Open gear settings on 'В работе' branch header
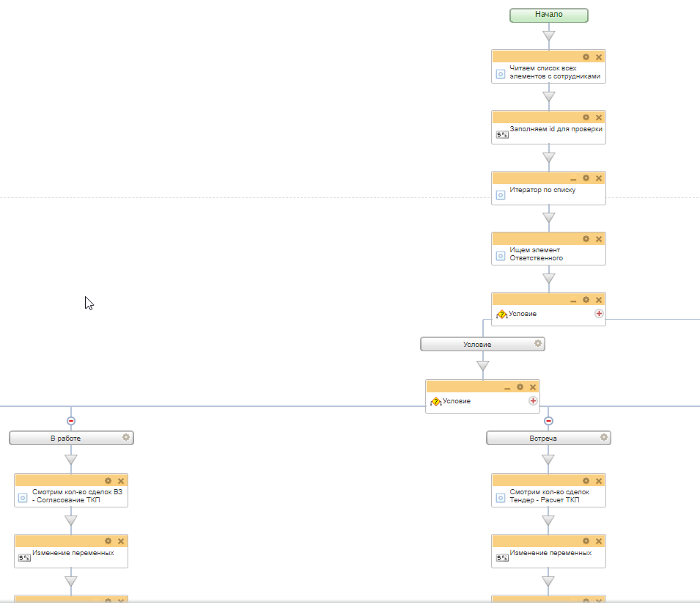The height and width of the screenshot is (605, 700). [126, 438]
